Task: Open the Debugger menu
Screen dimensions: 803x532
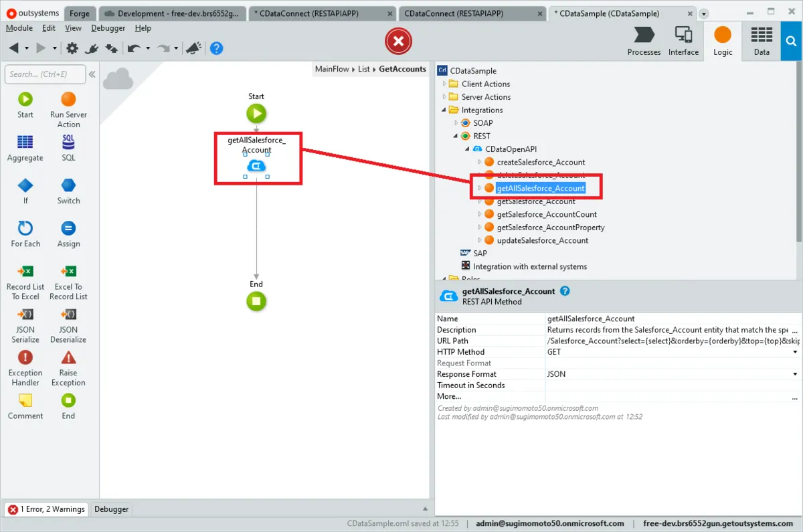Action: [x=108, y=28]
